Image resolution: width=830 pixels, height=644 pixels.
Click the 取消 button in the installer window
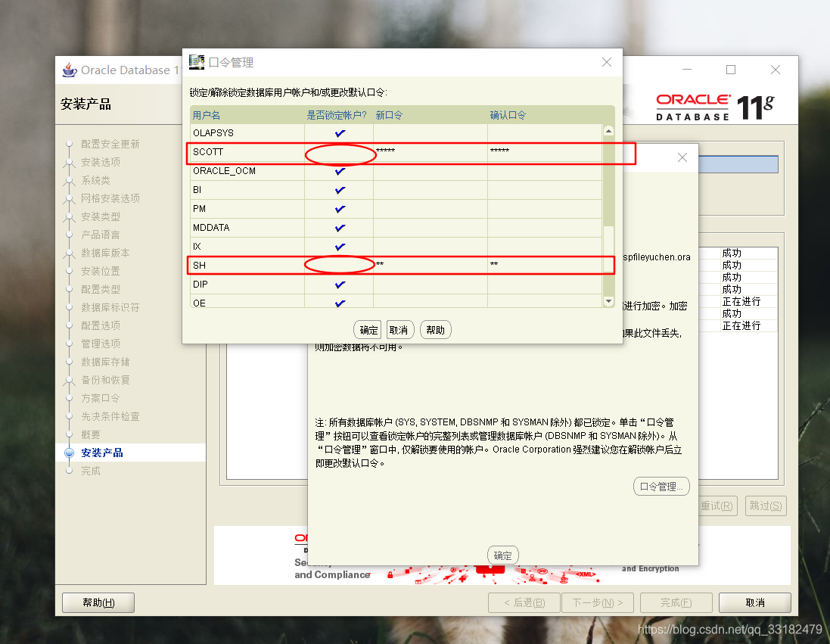(x=755, y=602)
